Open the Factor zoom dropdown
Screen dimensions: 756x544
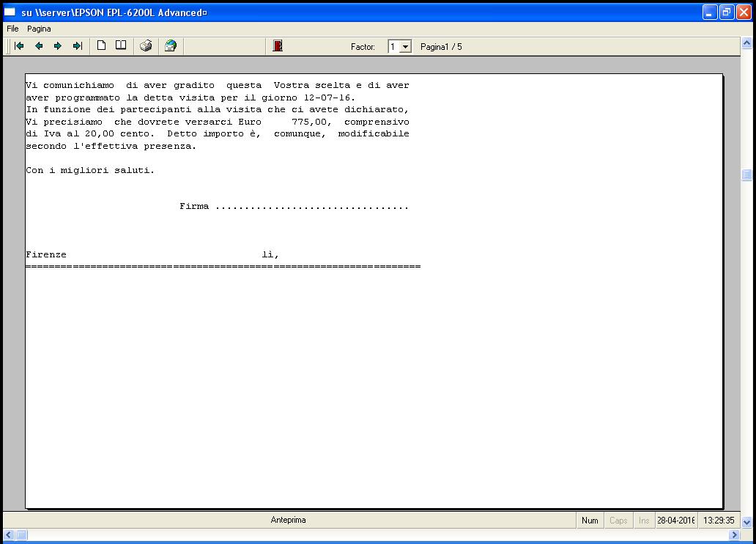pos(406,47)
